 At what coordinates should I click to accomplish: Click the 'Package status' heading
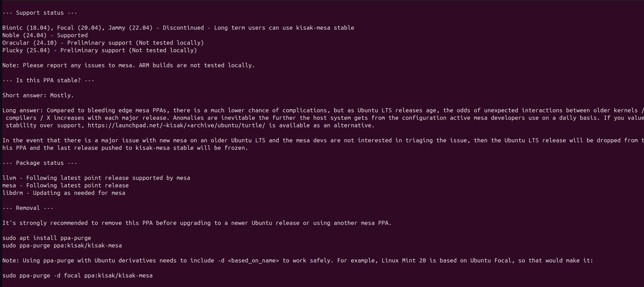[40, 163]
